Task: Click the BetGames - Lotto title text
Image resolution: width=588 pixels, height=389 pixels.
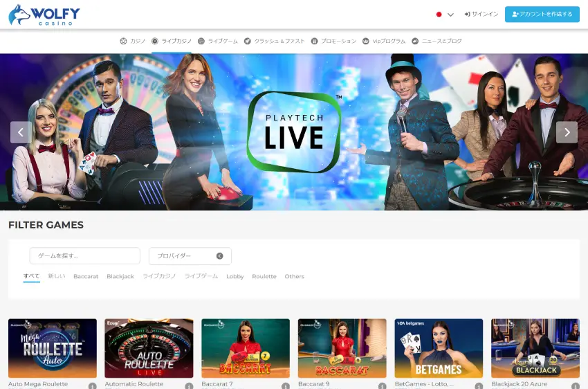Action: [424, 384]
